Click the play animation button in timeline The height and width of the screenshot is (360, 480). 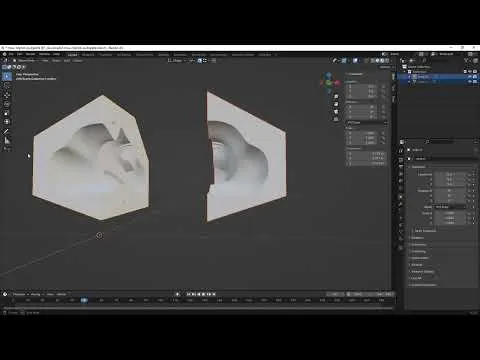[x=204, y=294]
